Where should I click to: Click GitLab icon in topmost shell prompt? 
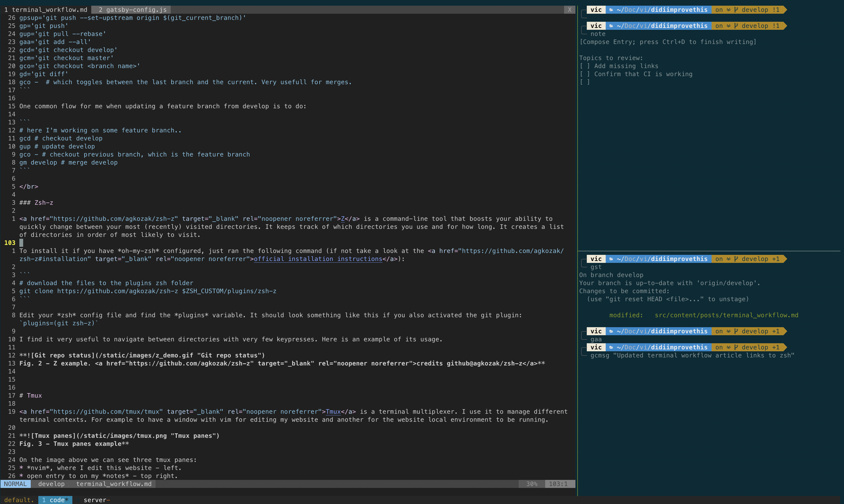click(728, 10)
